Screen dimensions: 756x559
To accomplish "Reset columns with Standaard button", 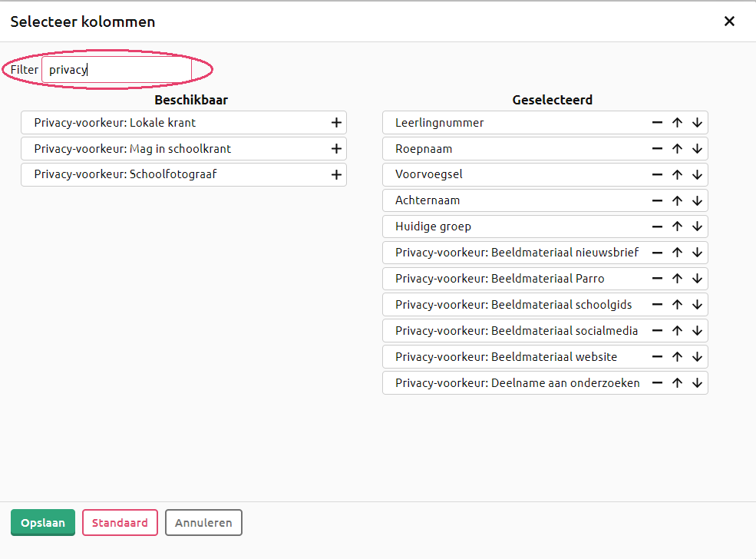I will pyautogui.click(x=120, y=522).
